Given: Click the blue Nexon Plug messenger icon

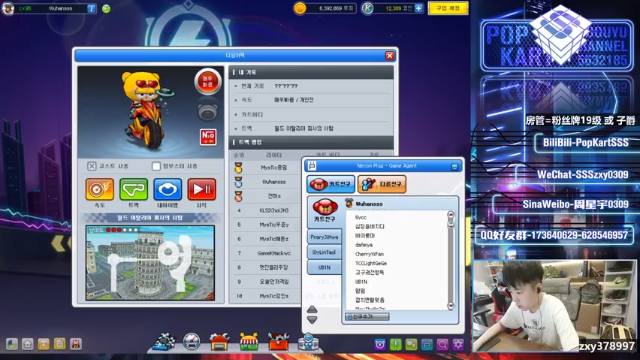Looking at the screenshot, I should [x=427, y=344].
